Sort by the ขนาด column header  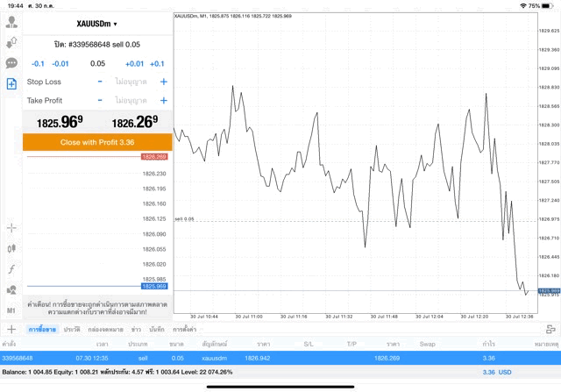(176, 344)
